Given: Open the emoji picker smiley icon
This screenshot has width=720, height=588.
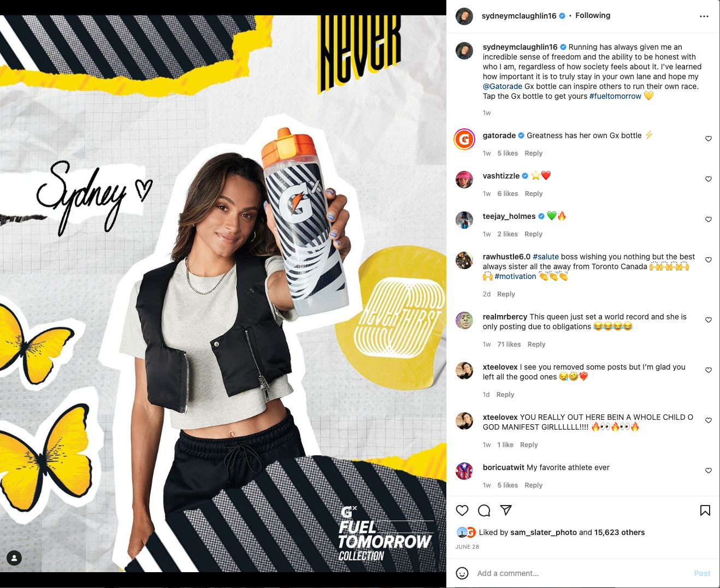Looking at the screenshot, I should pyautogui.click(x=462, y=573).
